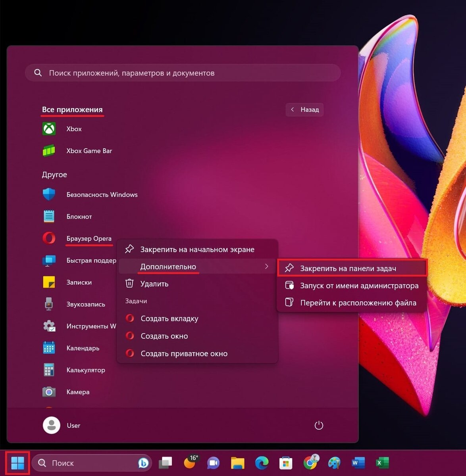Open weather widget showing 16°

[191, 462]
